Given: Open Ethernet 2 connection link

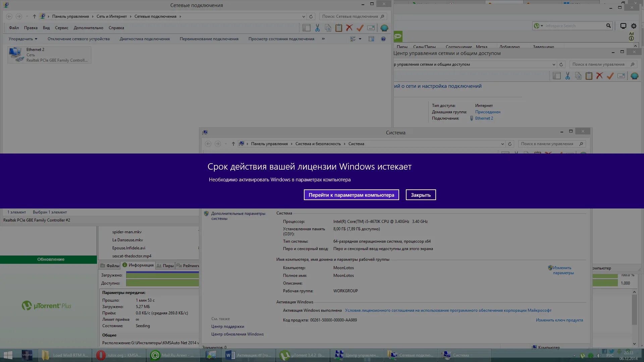Looking at the screenshot, I should [484, 118].
